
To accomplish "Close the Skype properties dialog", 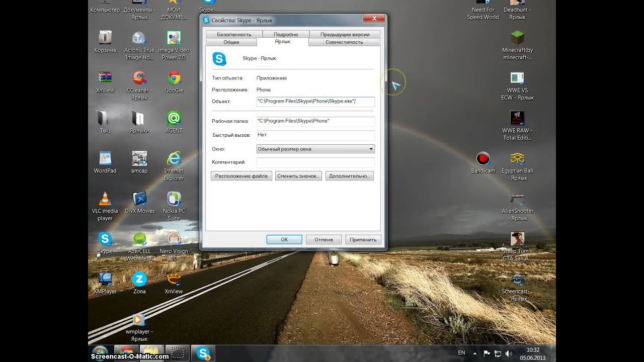I will (374, 19).
